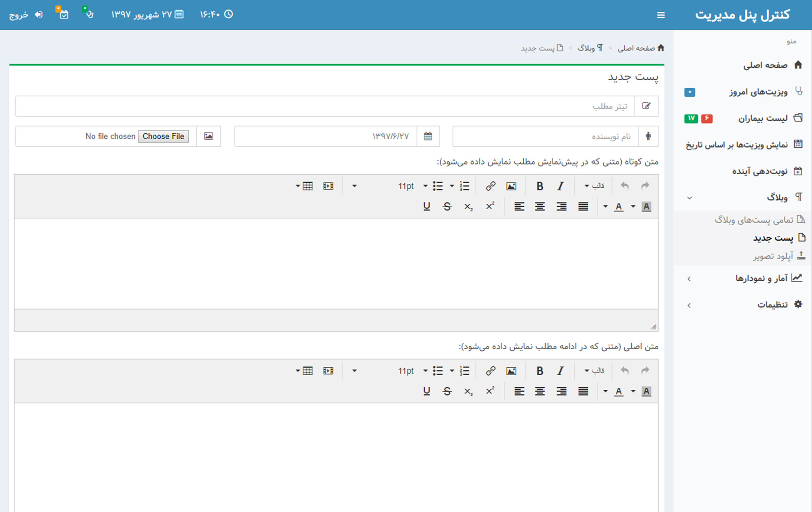
Task: Insert image in short text editor toolbar
Action: (511, 186)
